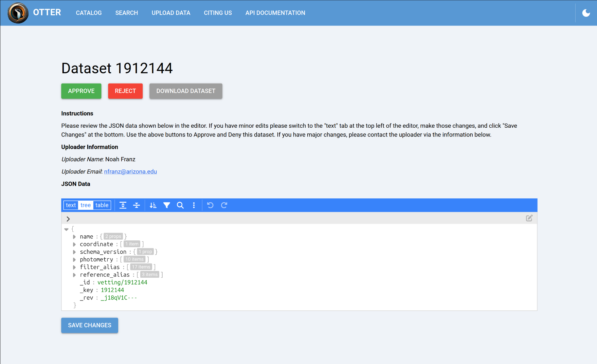The image size is (597, 364).
Task: Open the sort contents tool
Action: (x=153, y=205)
